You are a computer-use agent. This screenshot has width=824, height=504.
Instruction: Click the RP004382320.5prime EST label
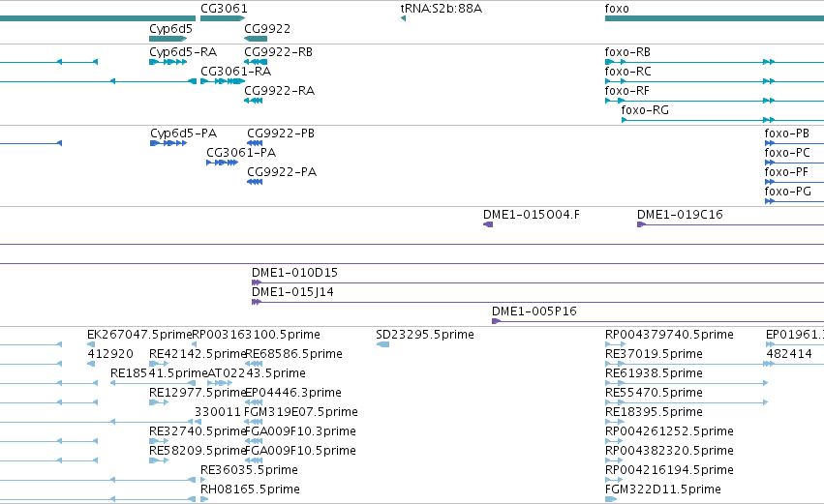(669, 451)
